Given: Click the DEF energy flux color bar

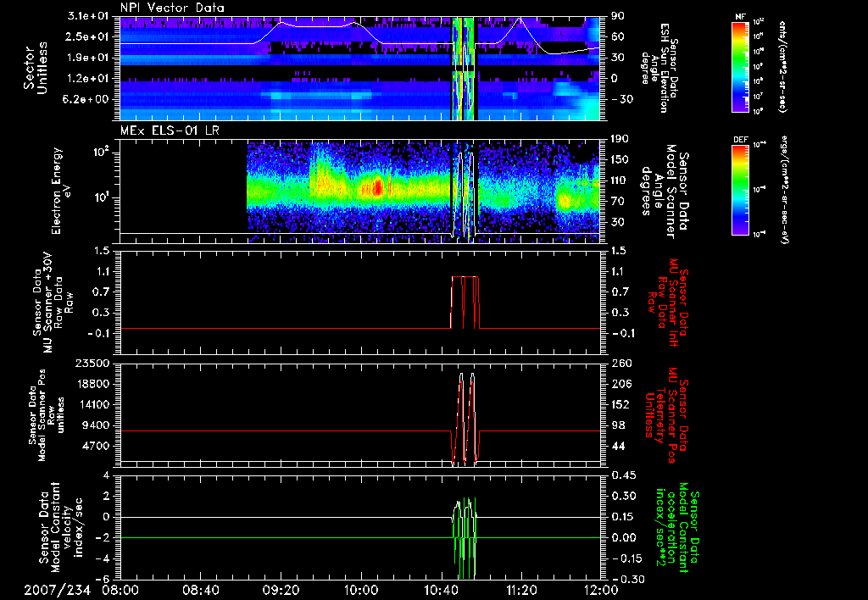Looking at the screenshot, I should [741, 190].
